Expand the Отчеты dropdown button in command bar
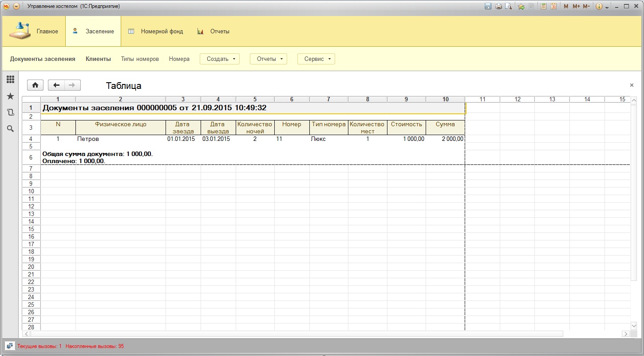This screenshot has height=356, width=644. point(269,59)
